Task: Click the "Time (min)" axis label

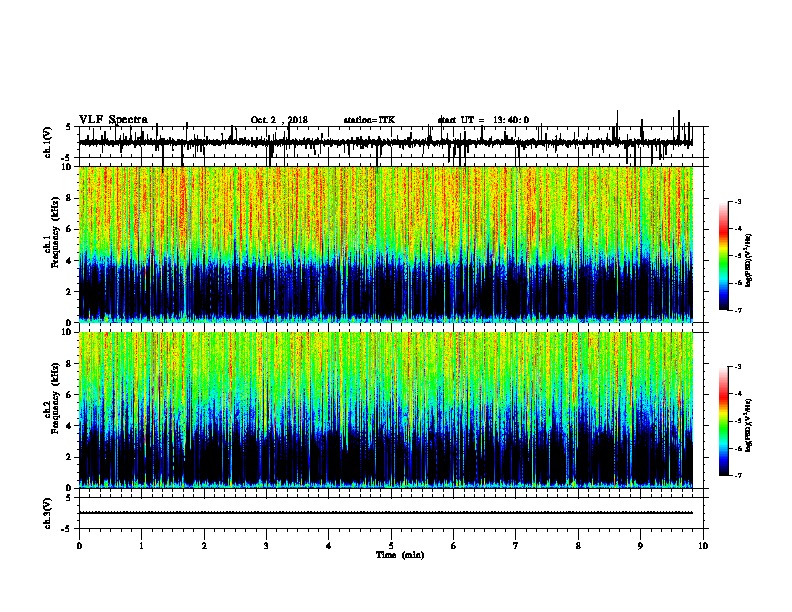Action: click(400, 555)
